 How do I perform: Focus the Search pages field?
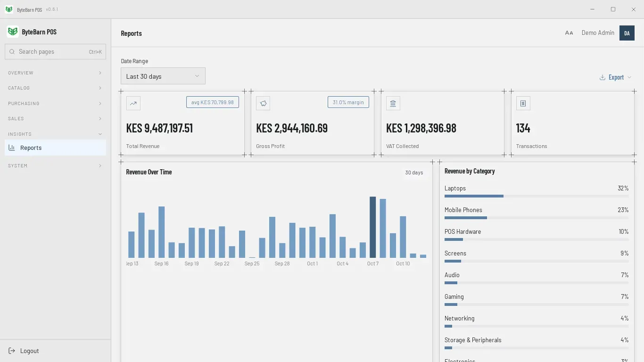[55, 51]
